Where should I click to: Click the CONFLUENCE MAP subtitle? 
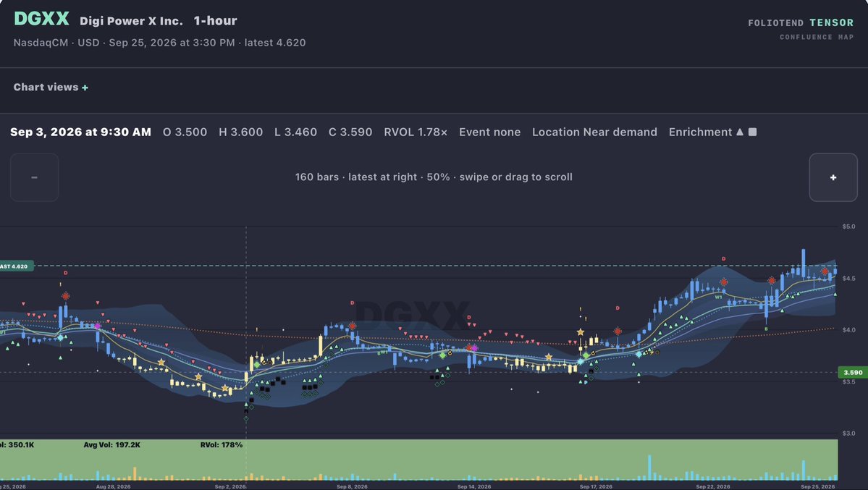tap(817, 37)
